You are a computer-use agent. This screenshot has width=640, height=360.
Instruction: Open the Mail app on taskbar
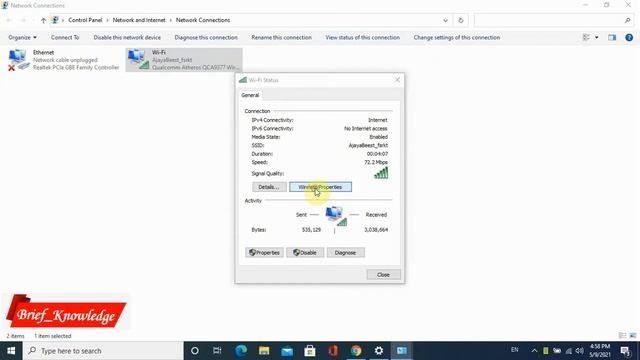287,351
